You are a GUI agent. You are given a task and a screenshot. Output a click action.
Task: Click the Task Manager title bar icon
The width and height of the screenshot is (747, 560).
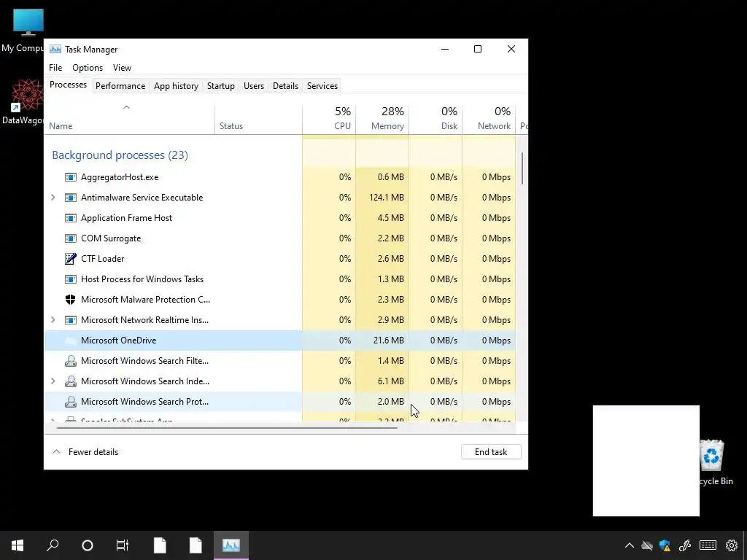click(x=55, y=49)
